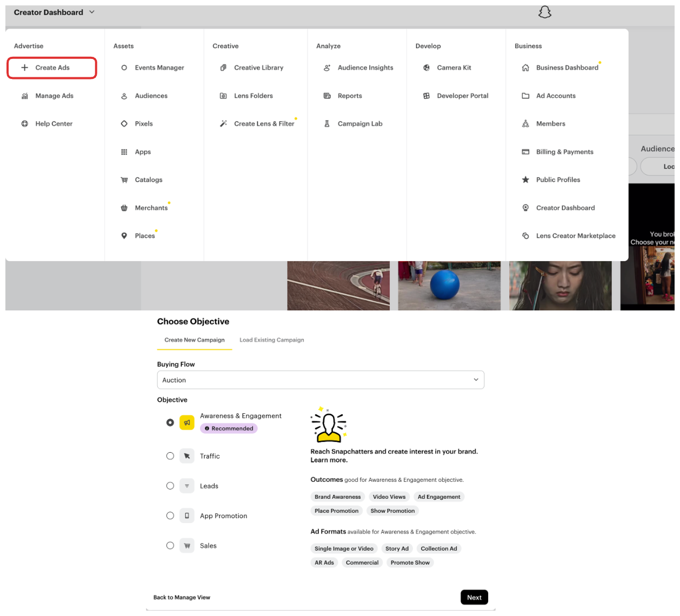Image resolution: width=680 pixels, height=616 pixels.
Task: Select the App Promotion radio button
Action: [170, 515]
